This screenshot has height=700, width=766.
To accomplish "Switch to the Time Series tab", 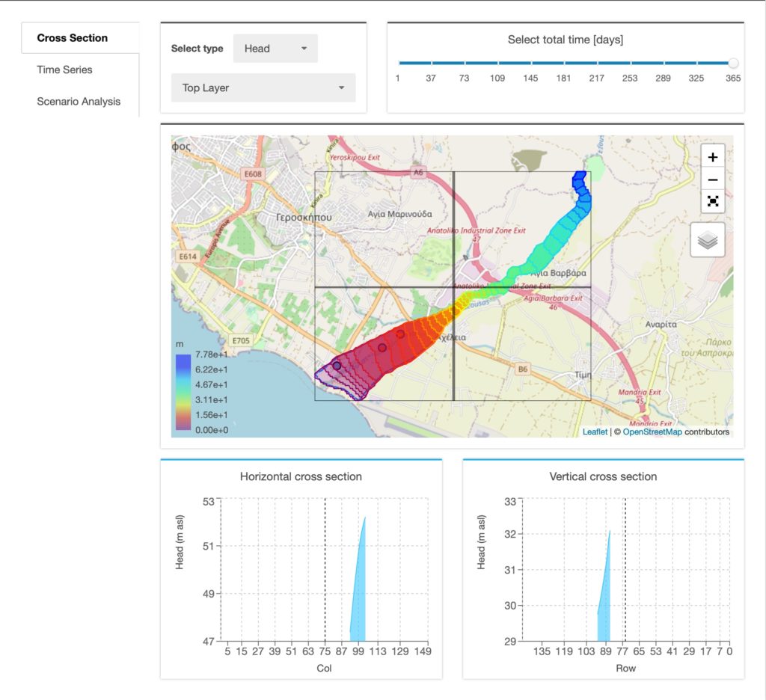I will (x=64, y=70).
